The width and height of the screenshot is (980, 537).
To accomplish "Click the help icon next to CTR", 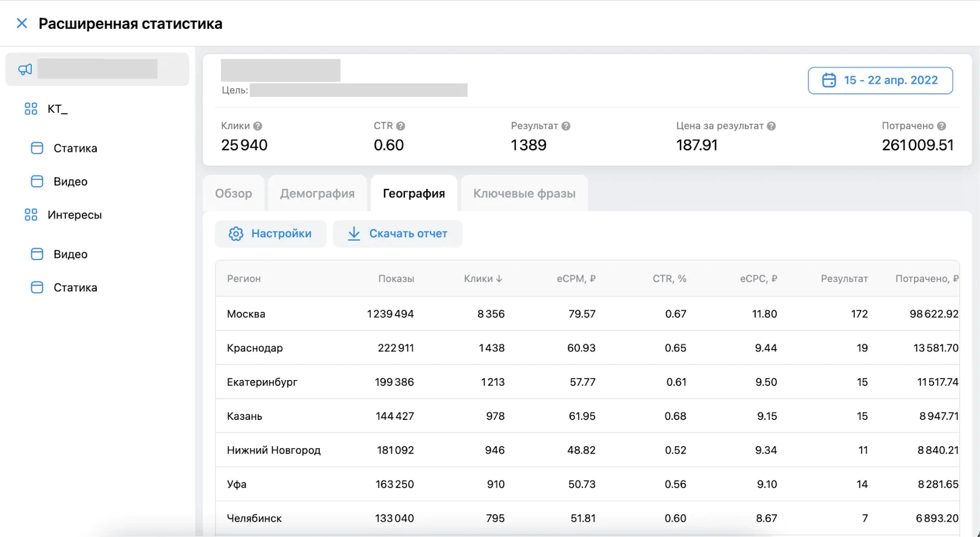I will (x=401, y=126).
